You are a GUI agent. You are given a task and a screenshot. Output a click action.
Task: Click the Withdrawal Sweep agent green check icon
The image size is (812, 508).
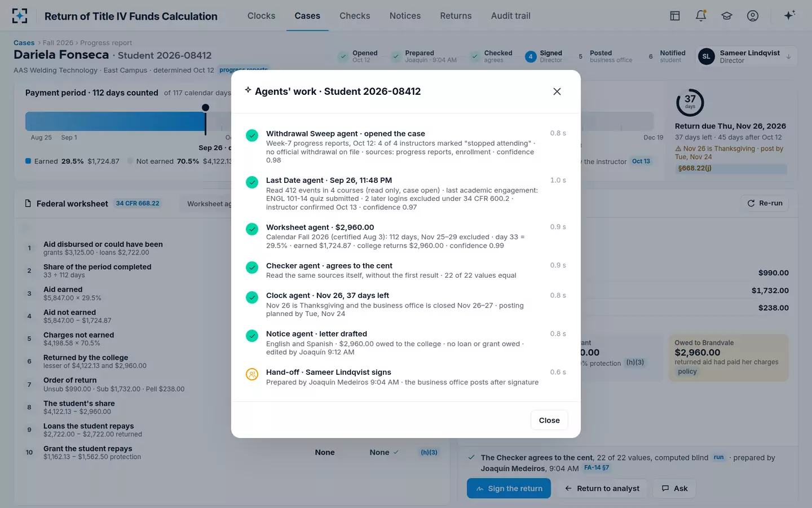point(252,135)
